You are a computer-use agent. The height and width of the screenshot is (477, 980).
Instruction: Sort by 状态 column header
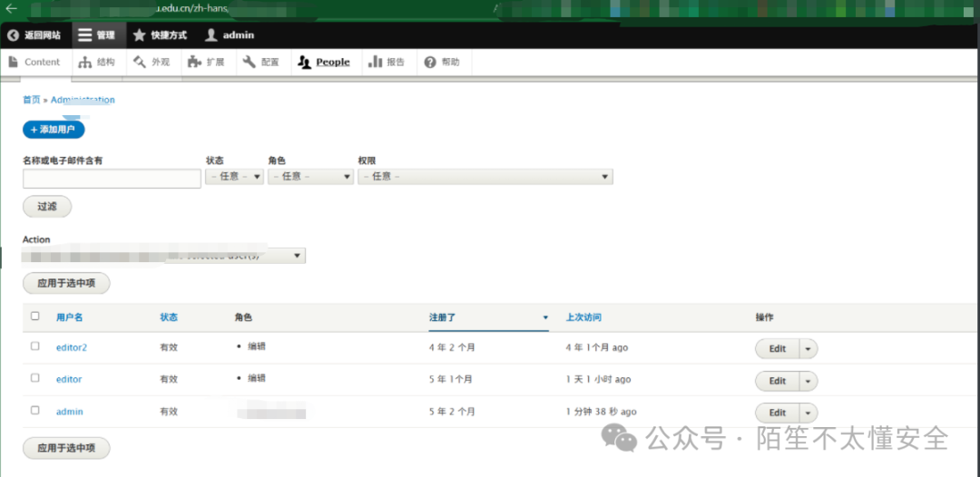tap(169, 317)
